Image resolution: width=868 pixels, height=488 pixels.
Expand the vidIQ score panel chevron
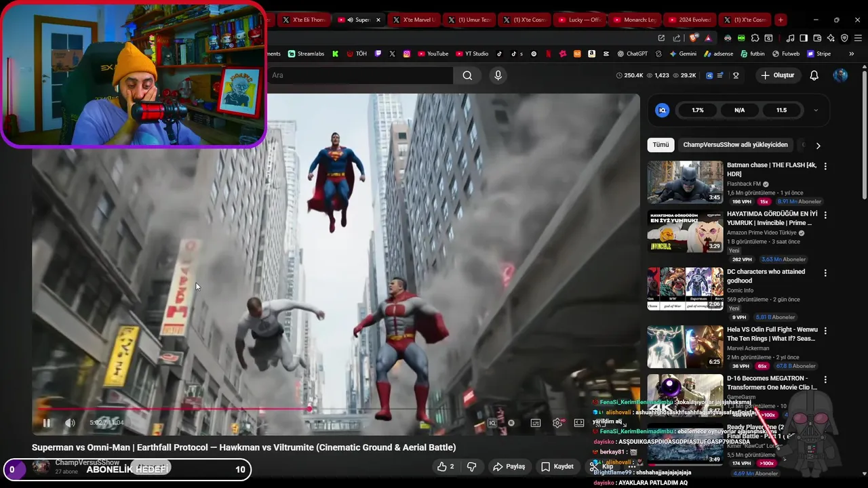tap(816, 110)
